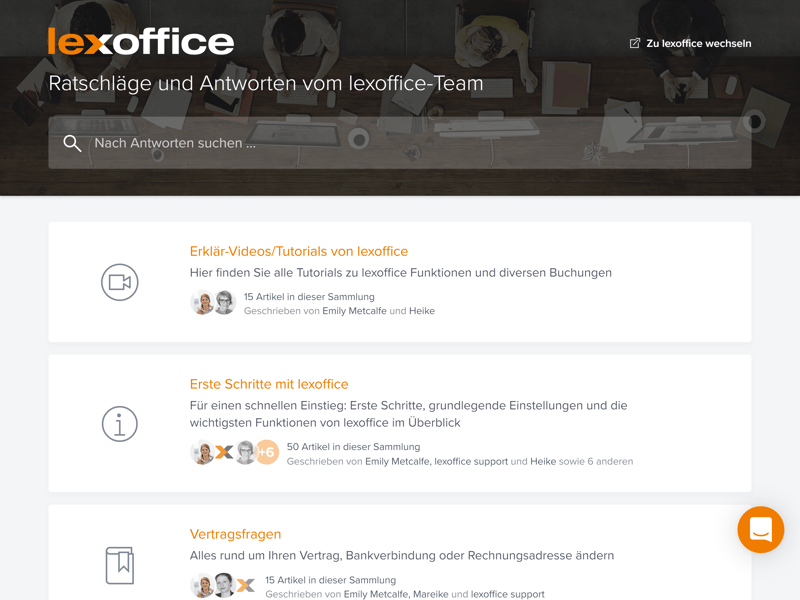The height and width of the screenshot is (600, 800).
Task: Click 'Alles rund um Ihren Vertrag' description
Action: [402, 555]
